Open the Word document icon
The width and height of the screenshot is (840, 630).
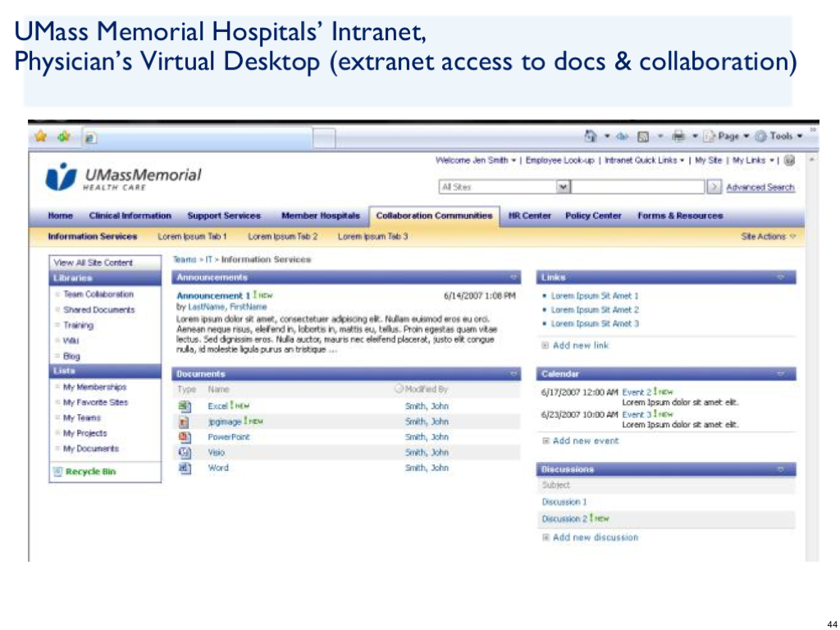pos(185,468)
